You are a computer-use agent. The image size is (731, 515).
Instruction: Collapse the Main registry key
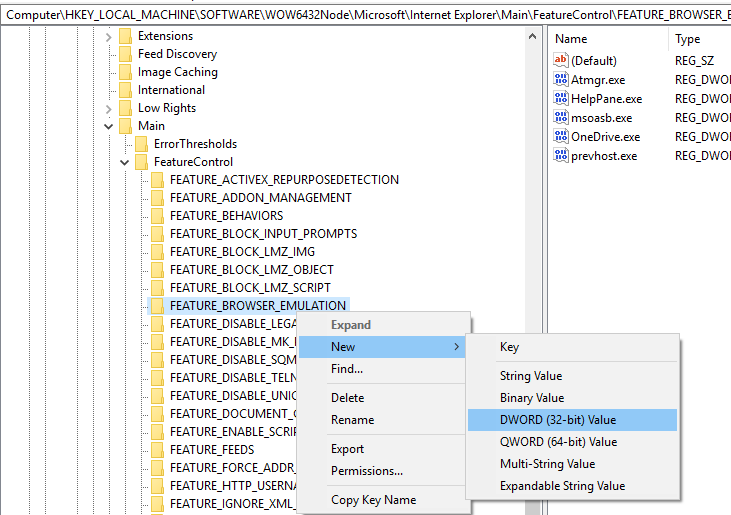pos(109,126)
